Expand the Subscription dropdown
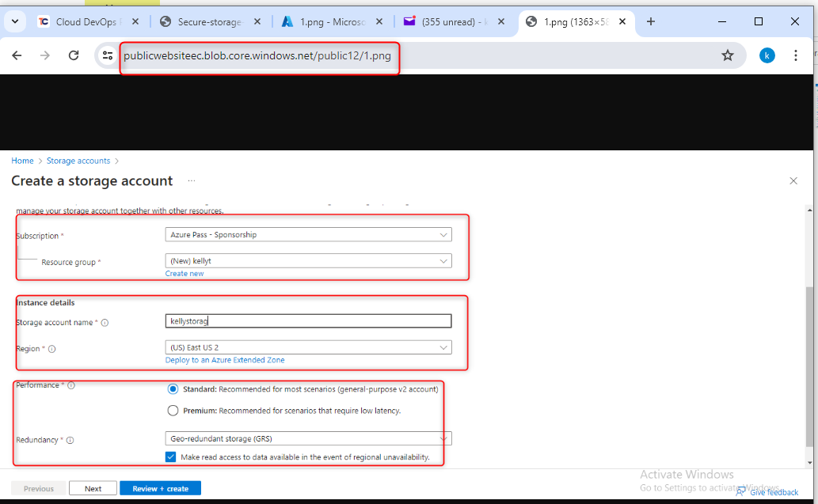 coord(308,234)
